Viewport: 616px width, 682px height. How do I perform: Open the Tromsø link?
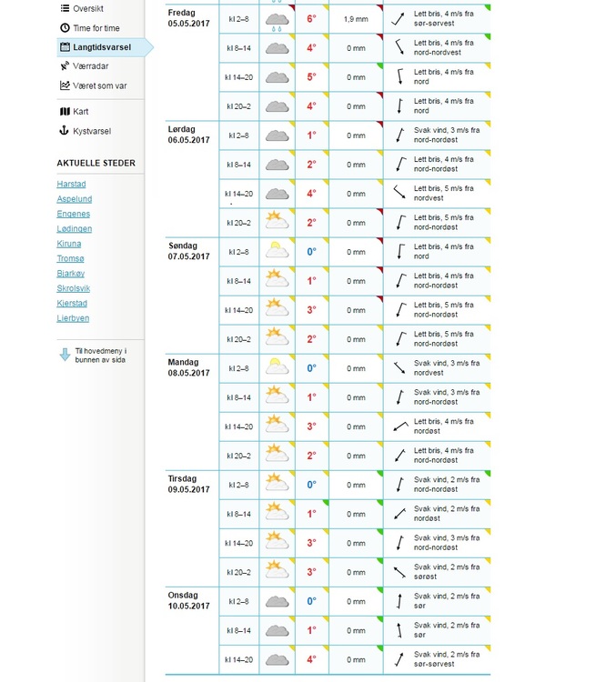click(x=70, y=258)
